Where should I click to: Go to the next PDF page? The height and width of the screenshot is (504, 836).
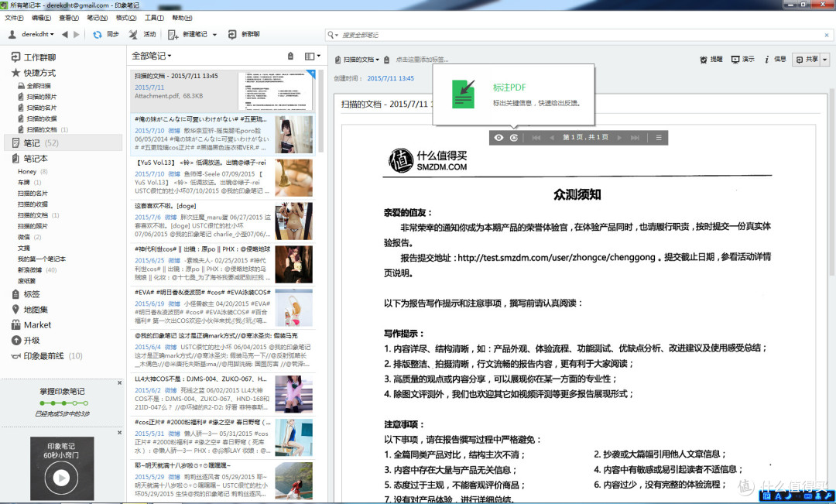click(x=619, y=138)
